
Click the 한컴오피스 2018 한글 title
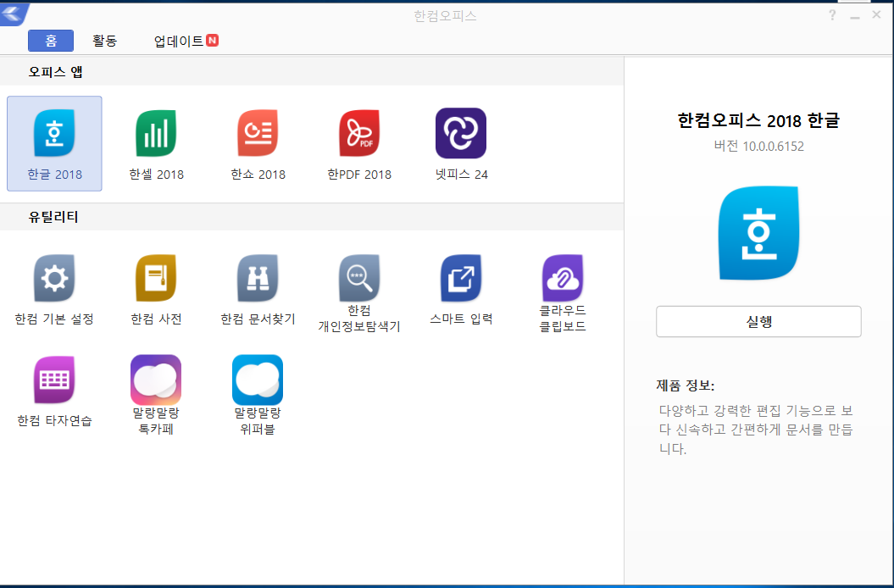click(758, 120)
